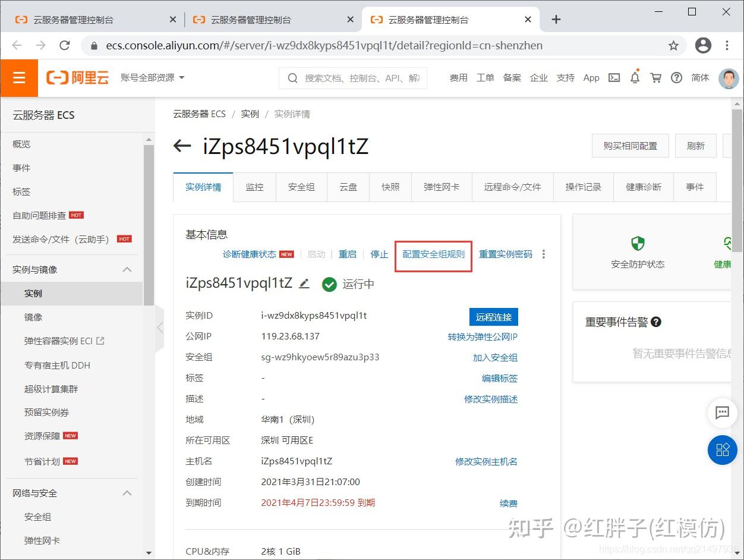Click 诊断健康状态 link
The image size is (744, 560).
pos(250,254)
